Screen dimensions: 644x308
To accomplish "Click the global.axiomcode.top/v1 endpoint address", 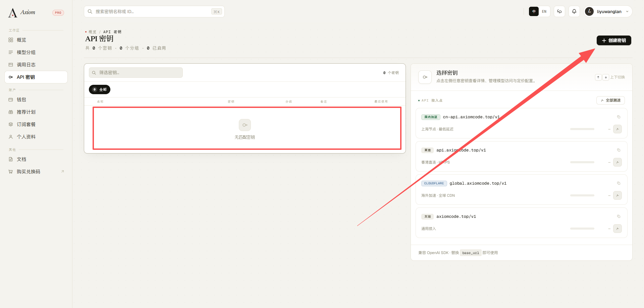I will click(x=478, y=183).
